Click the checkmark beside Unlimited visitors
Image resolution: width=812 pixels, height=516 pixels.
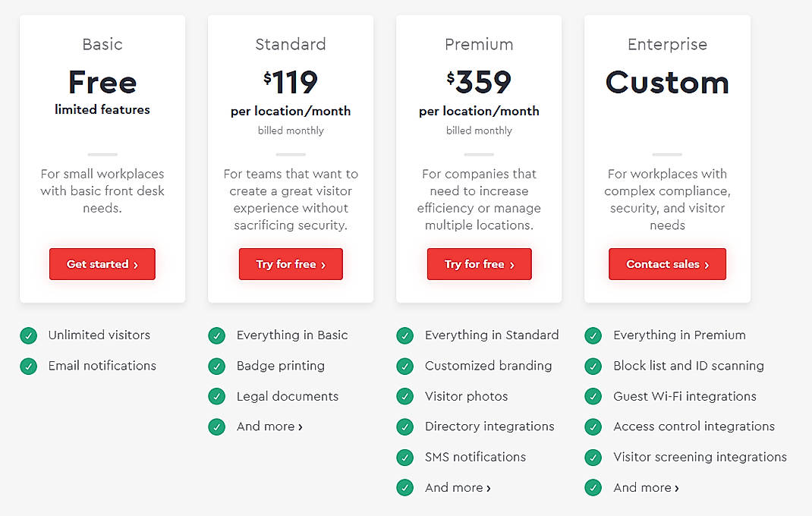point(28,335)
